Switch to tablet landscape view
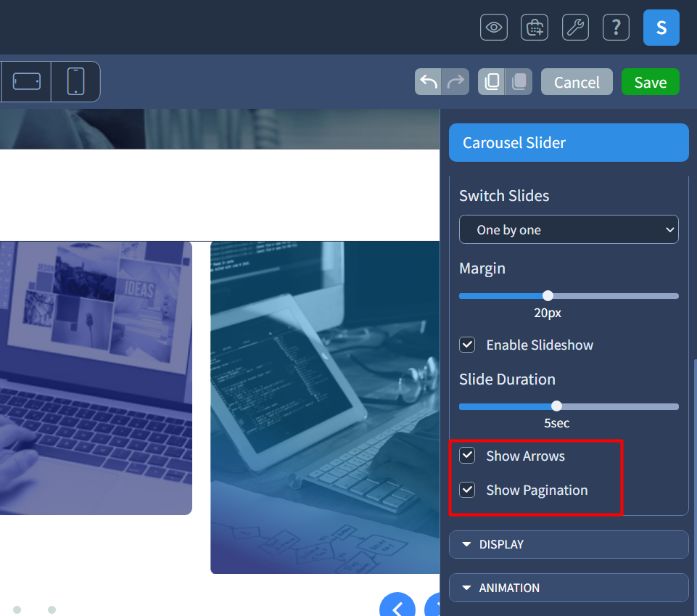 (27, 81)
